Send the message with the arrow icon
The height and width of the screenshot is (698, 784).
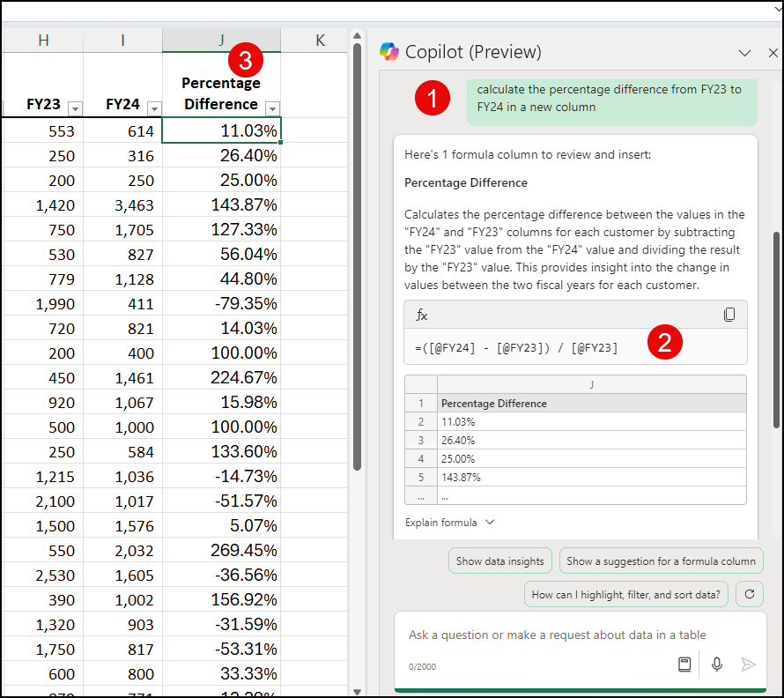point(749,665)
